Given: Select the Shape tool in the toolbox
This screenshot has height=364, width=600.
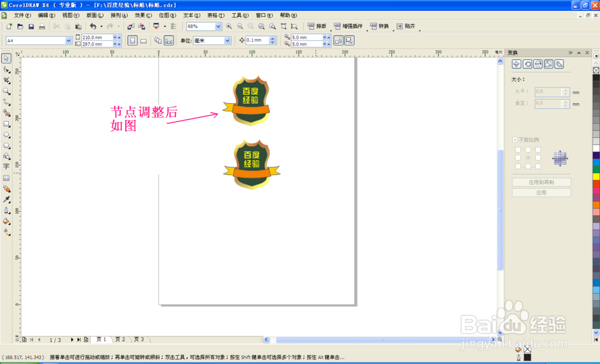Looking at the screenshot, I should (x=7, y=69).
